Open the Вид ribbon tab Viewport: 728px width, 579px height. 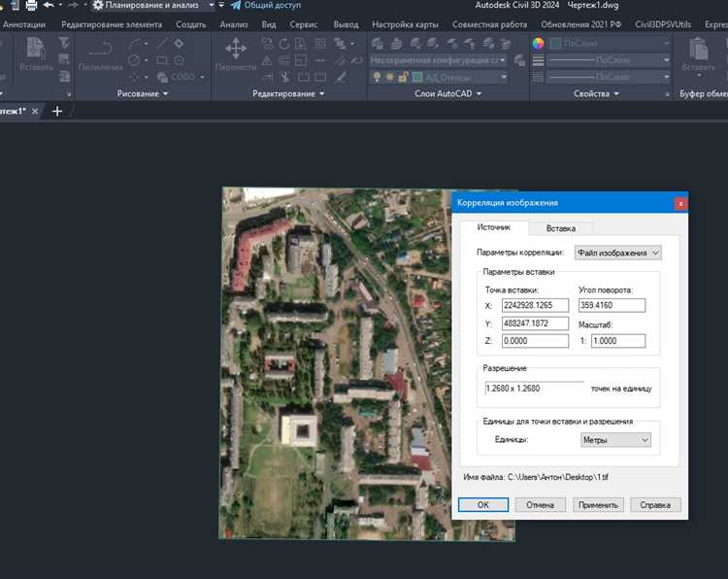(x=268, y=24)
